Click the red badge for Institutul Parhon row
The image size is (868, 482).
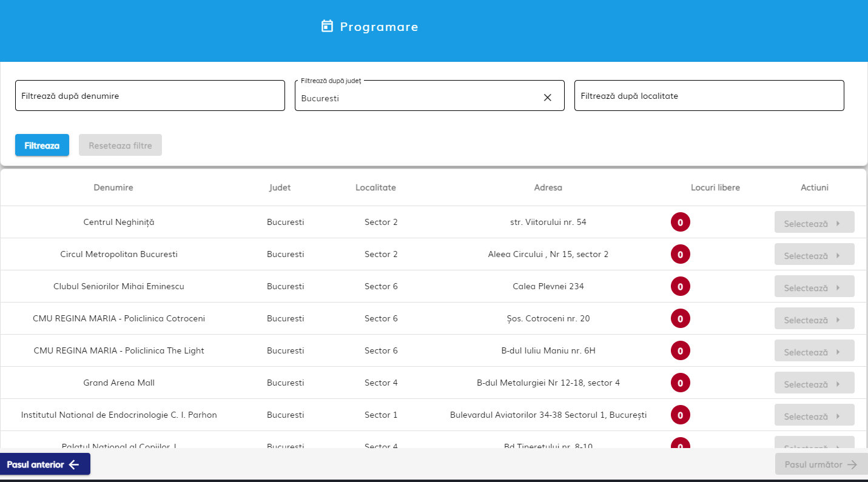point(680,415)
